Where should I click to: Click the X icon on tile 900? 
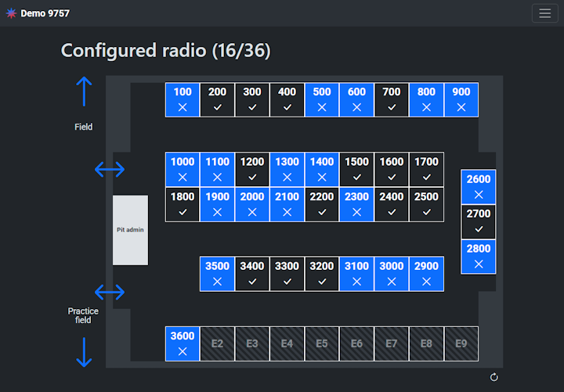461,107
